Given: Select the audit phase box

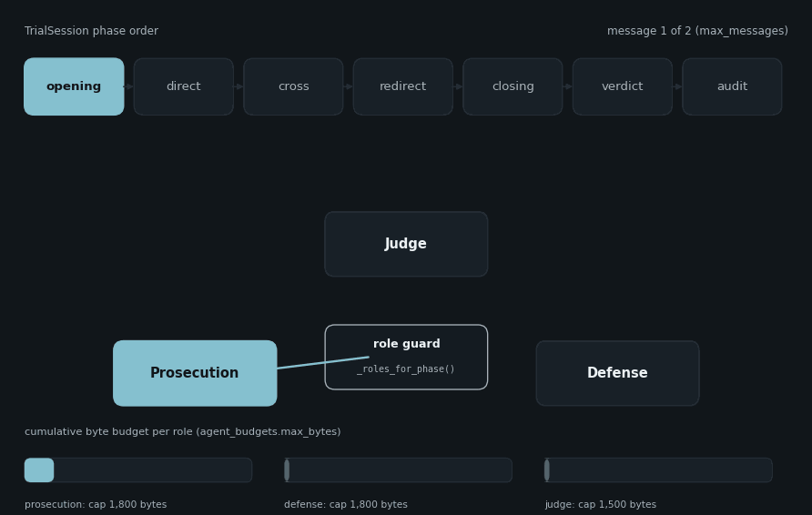Looking at the screenshot, I should [x=732, y=86].
